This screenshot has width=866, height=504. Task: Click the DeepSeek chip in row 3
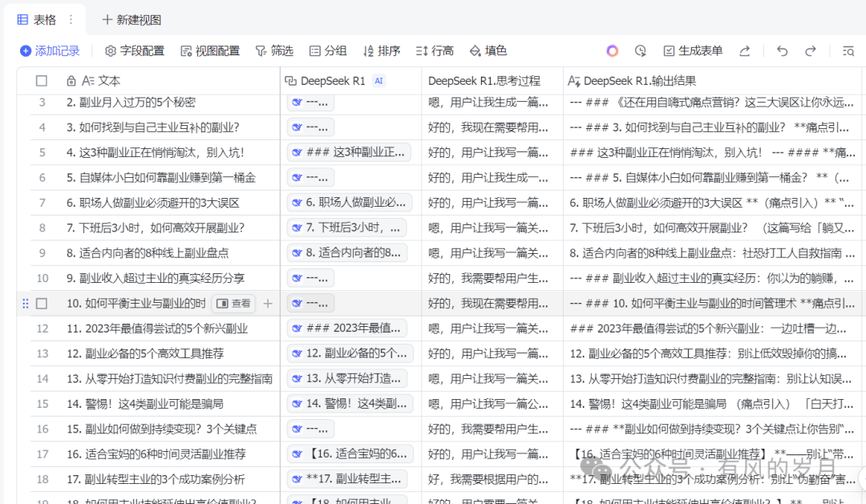[310, 102]
